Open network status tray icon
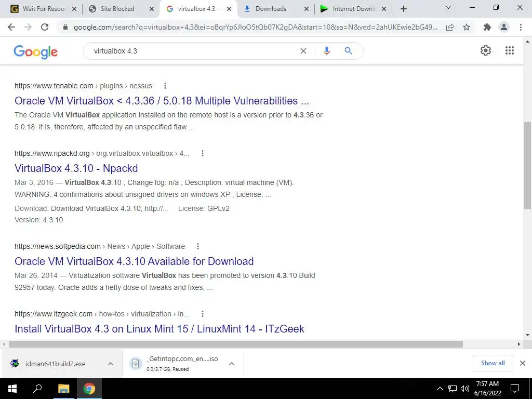The height and width of the screenshot is (399, 532). 453,389
